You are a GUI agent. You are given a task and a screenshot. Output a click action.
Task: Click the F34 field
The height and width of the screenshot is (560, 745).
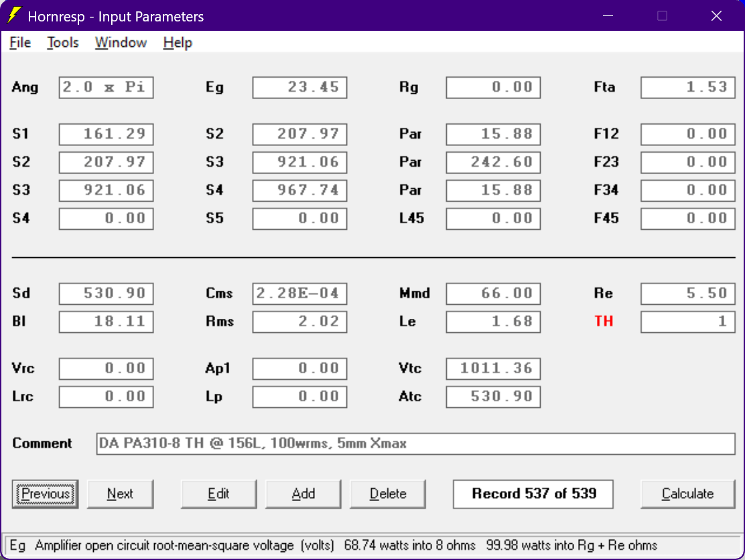(688, 190)
